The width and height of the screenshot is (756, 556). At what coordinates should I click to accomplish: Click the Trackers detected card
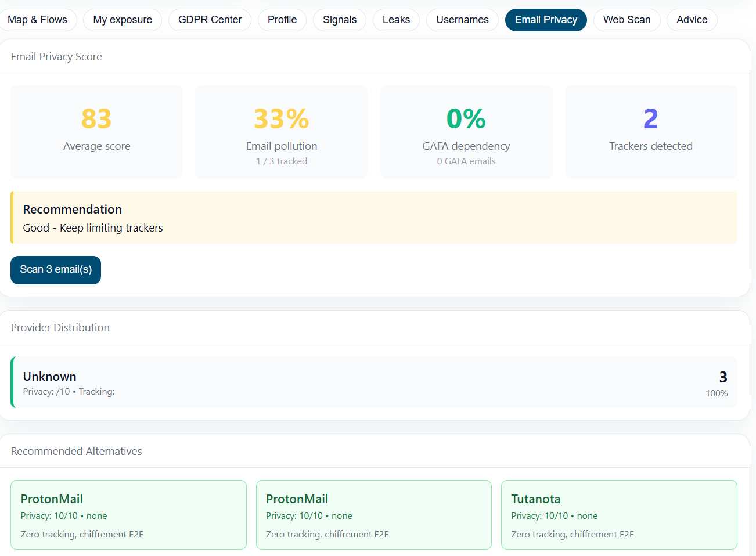[650, 131]
